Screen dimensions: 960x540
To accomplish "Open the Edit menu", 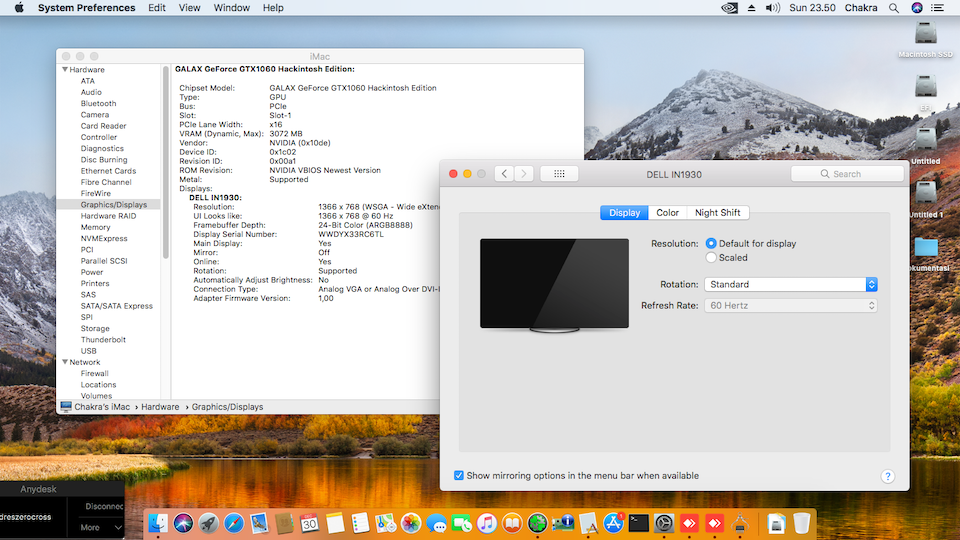I will click(x=157, y=8).
